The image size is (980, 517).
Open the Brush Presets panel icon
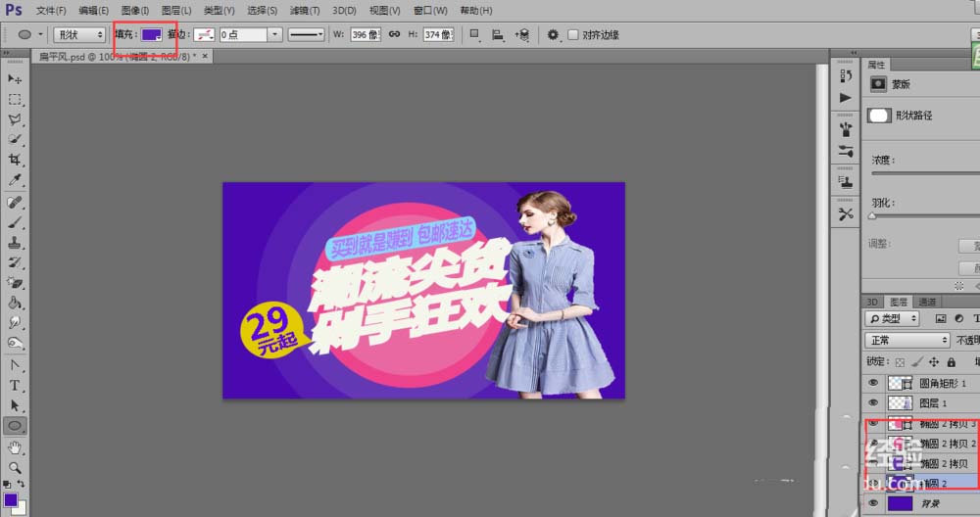tap(846, 129)
